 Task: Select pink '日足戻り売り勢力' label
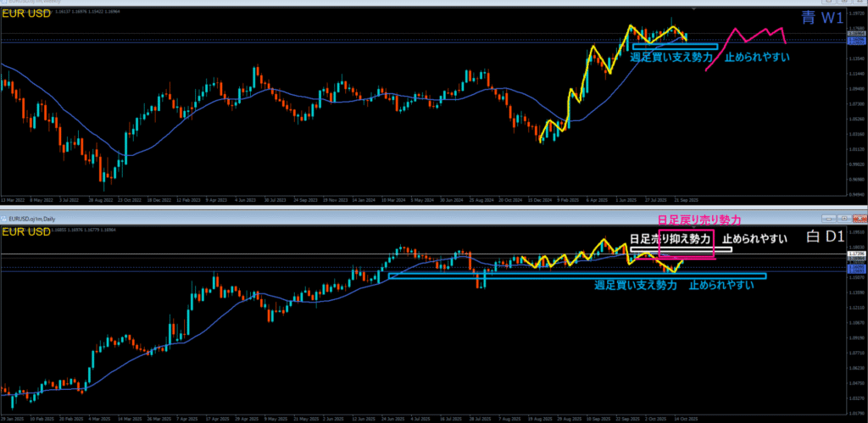tap(698, 220)
